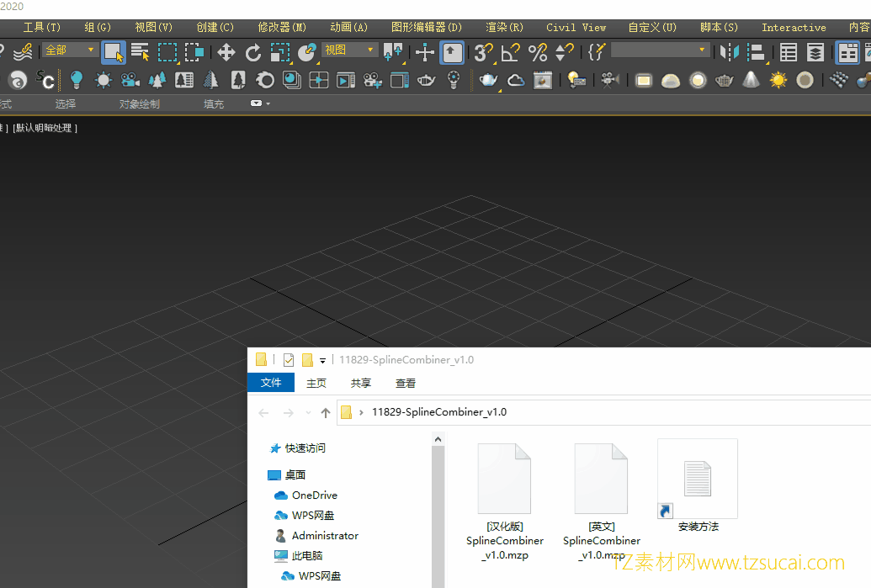Open the 视图(V) menu

[154, 27]
